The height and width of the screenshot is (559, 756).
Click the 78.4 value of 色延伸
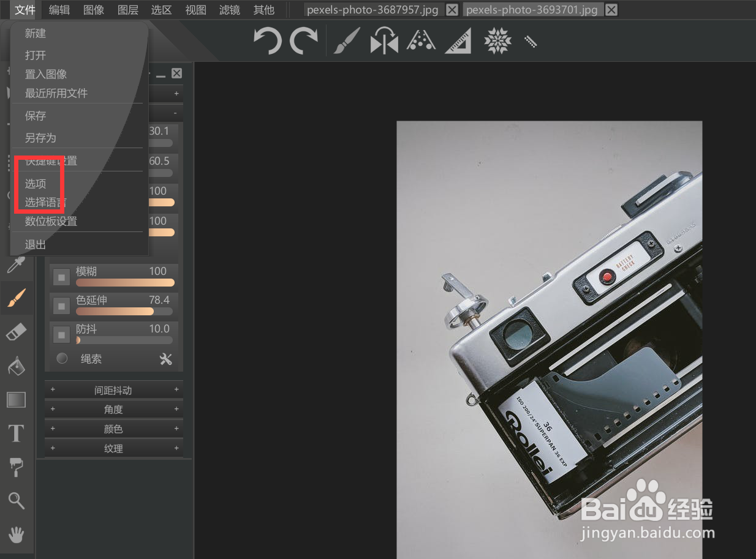click(x=159, y=300)
